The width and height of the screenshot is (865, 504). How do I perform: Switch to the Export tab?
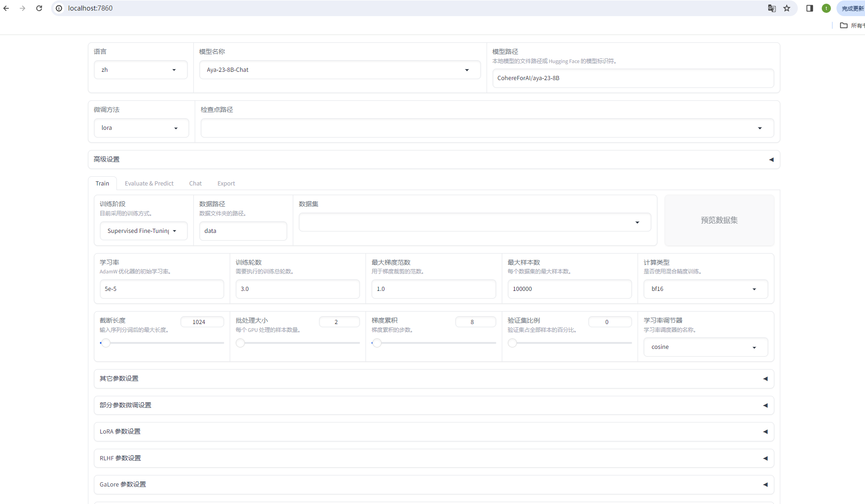point(226,183)
